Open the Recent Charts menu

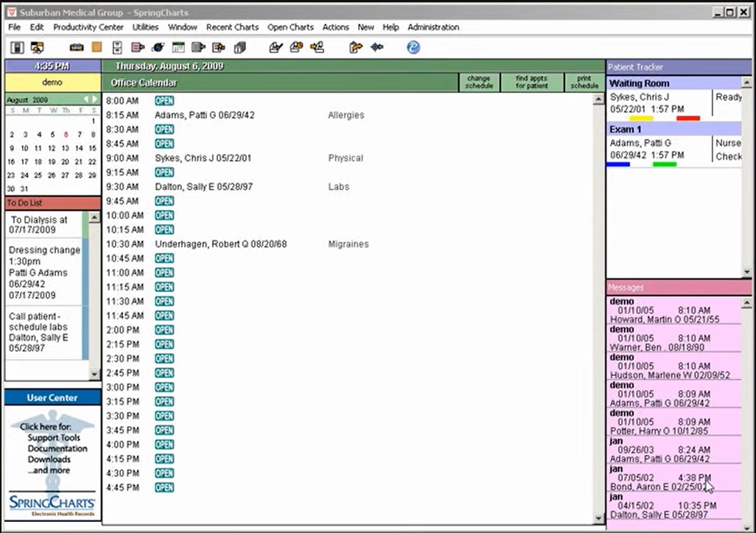point(232,27)
